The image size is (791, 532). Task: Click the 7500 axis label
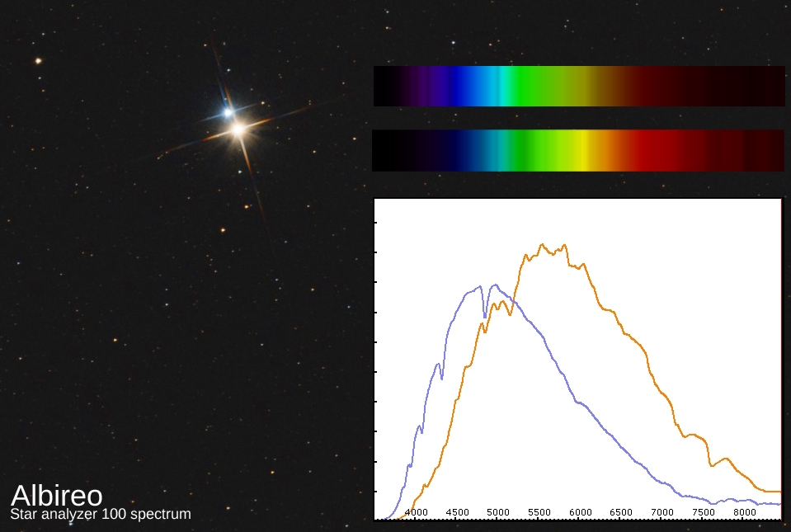click(704, 512)
